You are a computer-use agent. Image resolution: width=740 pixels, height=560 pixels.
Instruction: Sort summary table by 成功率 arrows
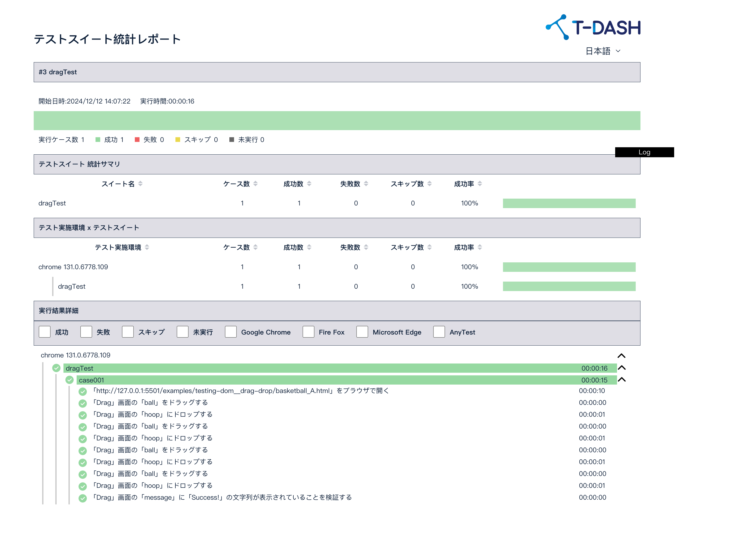pyautogui.click(x=479, y=184)
